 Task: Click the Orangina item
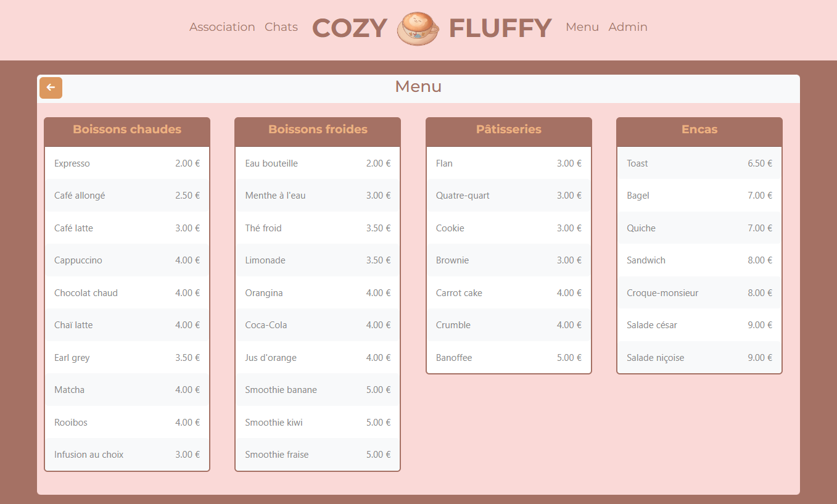coord(318,293)
